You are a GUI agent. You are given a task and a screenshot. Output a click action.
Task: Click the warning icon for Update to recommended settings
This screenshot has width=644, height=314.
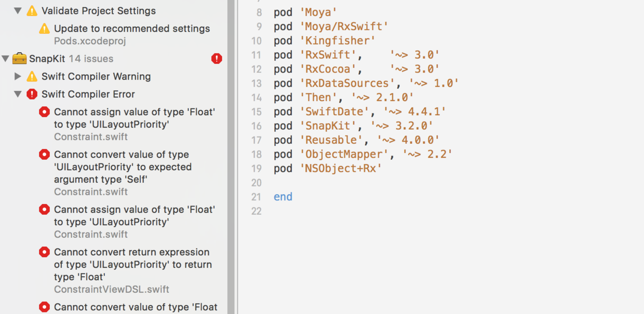(45, 29)
